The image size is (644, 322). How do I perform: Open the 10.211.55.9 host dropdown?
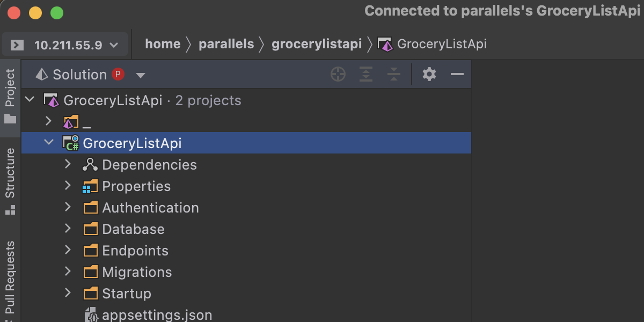(114, 45)
